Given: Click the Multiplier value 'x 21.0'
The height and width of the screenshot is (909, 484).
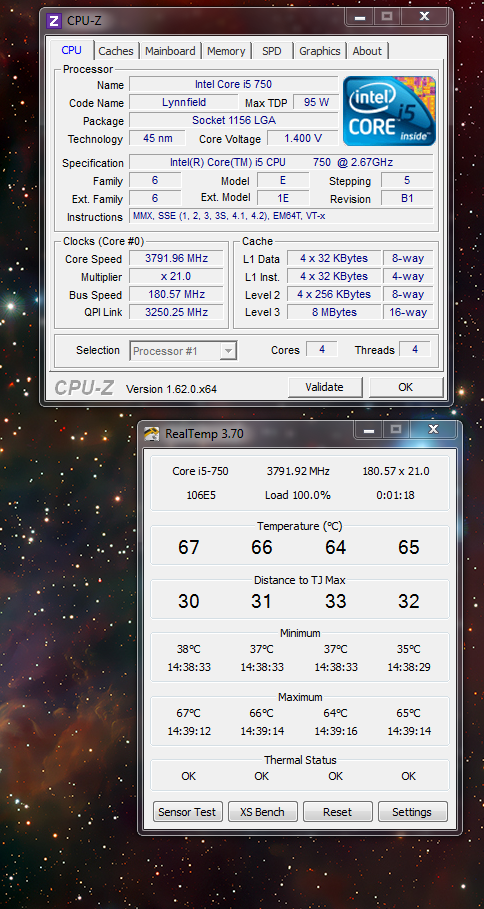Looking at the screenshot, I should click(x=176, y=276).
